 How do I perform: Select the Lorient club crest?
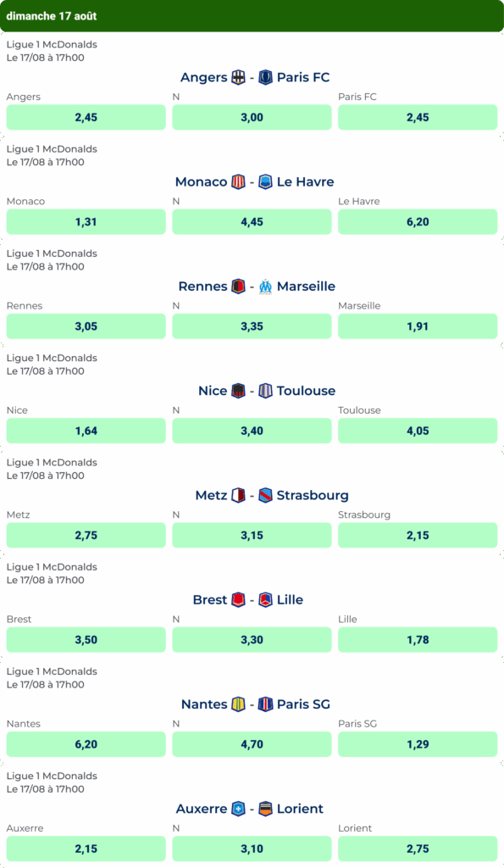[x=266, y=809]
